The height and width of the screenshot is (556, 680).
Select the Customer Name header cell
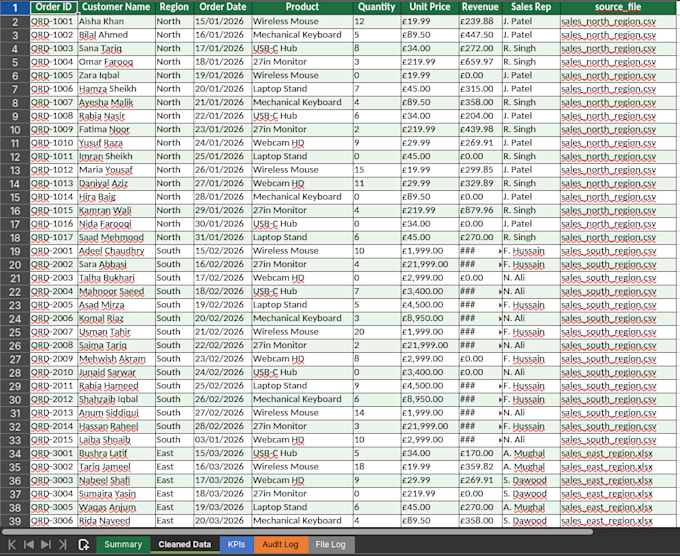click(116, 7)
